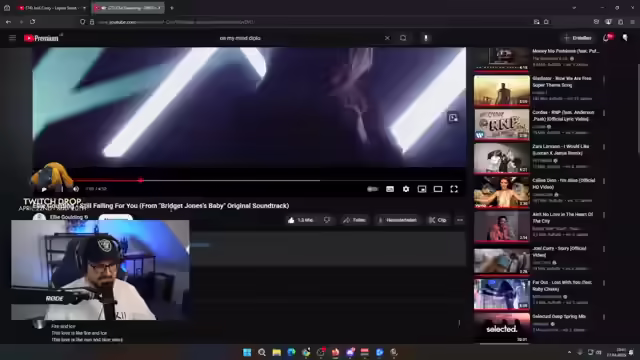The image size is (640, 360).
Task: Open the notifications bell
Action: point(607,38)
